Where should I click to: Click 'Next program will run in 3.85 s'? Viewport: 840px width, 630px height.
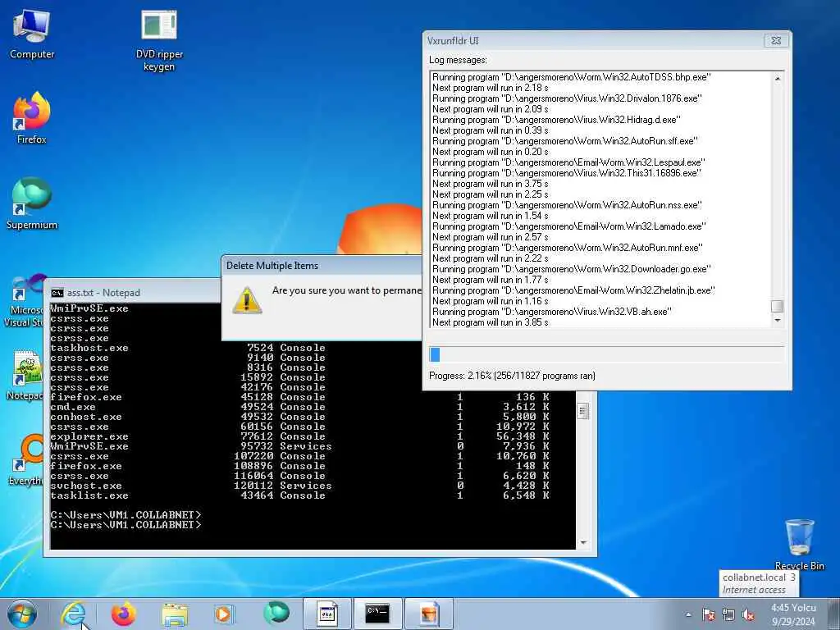tap(491, 322)
